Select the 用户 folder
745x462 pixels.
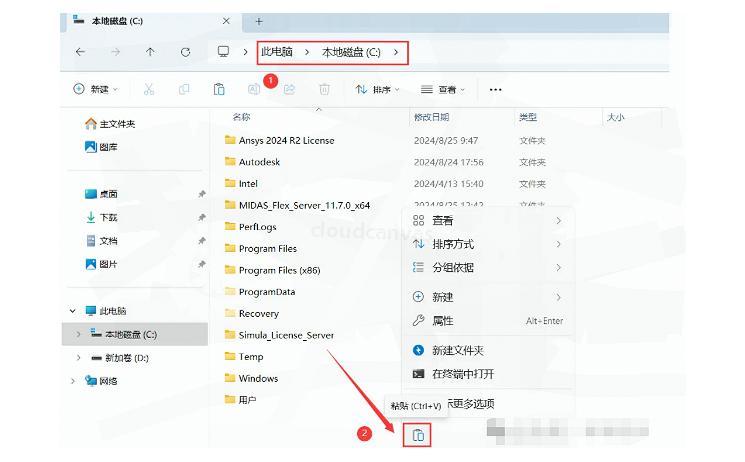tap(240, 400)
